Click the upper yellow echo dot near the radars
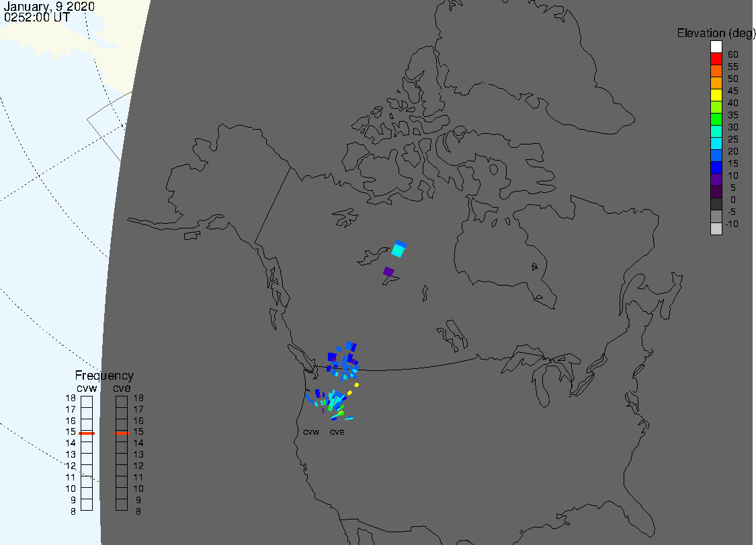This screenshot has height=545, width=756. [357, 385]
